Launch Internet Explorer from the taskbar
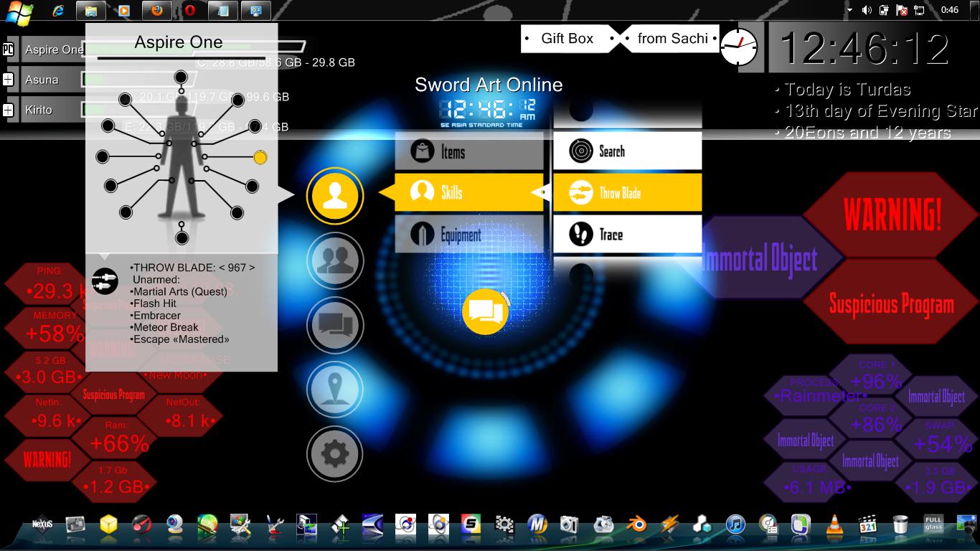The height and width of the screenshot is (551, 980). click(59, 11)
